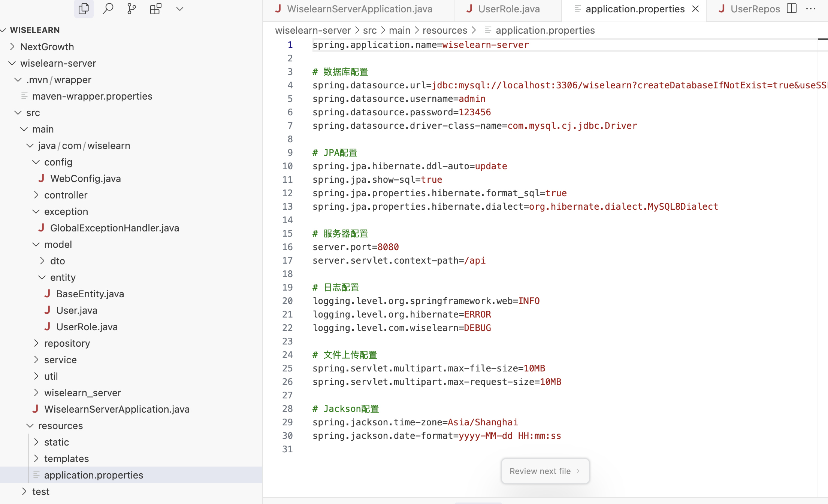Screen dimensions: 828x504
Task: Click properties file icon beside maven-wrapper.properties
Action: [x=24, y=96]
